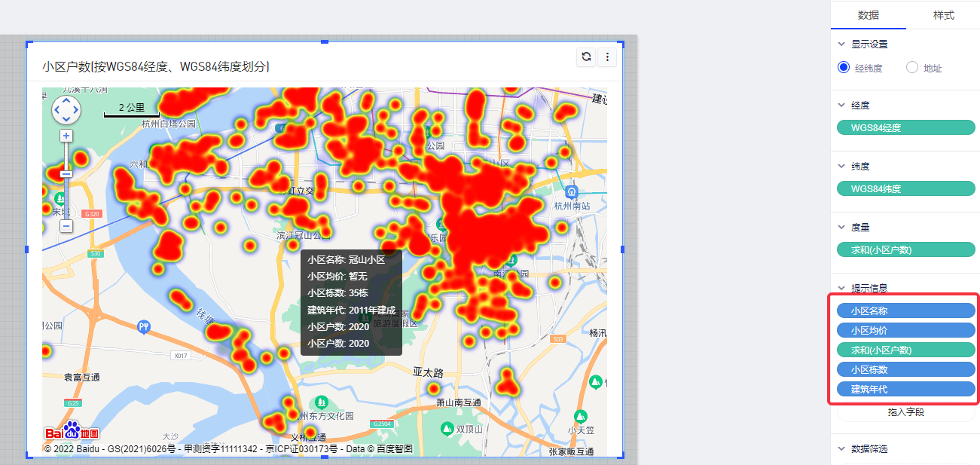Viewport: 980px width, 465px height.
Task: Select the 地址 radio option
Action: click(x=912, y=68)
